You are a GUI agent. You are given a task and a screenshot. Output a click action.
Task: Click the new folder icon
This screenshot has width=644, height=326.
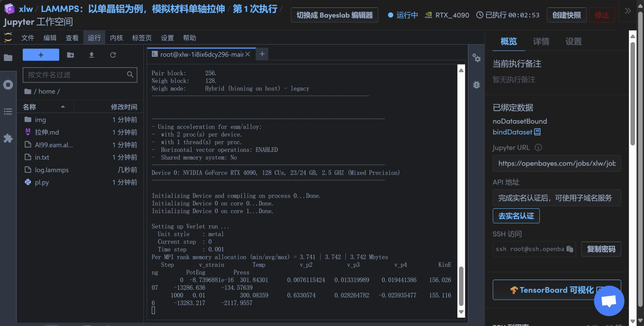[70, 55]
